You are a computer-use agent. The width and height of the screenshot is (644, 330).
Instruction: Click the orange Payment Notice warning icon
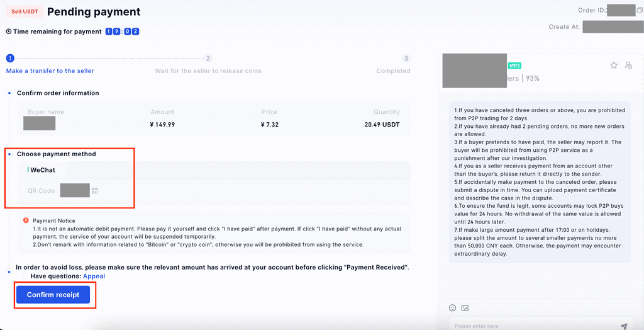click(26, 220)
